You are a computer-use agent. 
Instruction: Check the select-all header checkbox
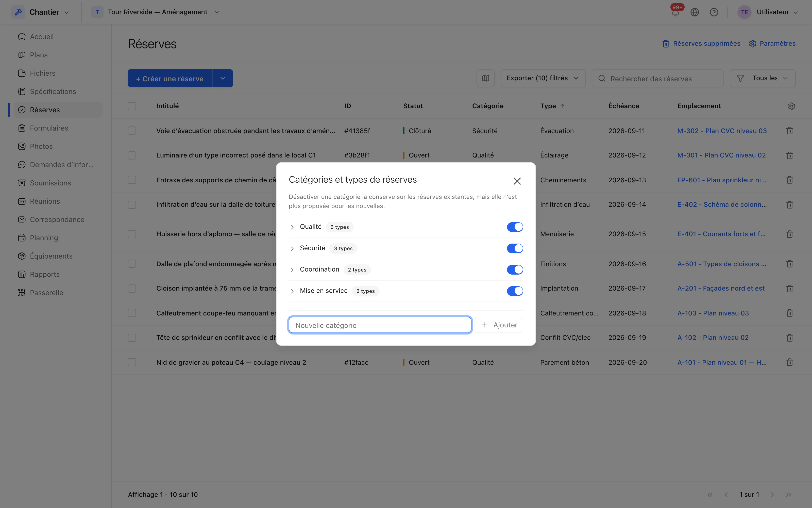[x=132, y=106]
